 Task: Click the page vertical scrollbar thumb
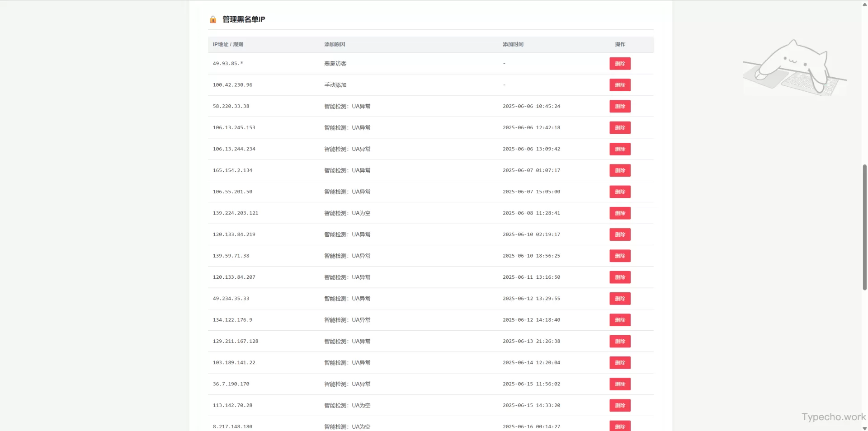point(864,226)
